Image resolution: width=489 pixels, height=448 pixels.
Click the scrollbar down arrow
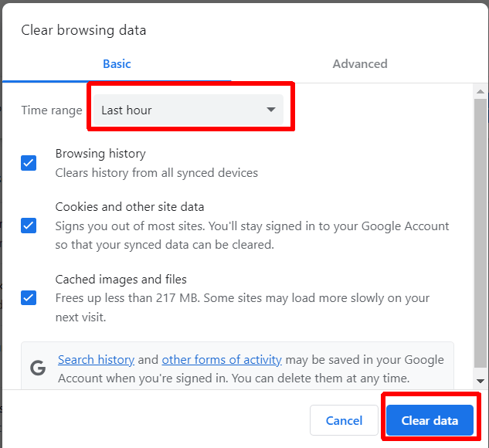[481, 381]
